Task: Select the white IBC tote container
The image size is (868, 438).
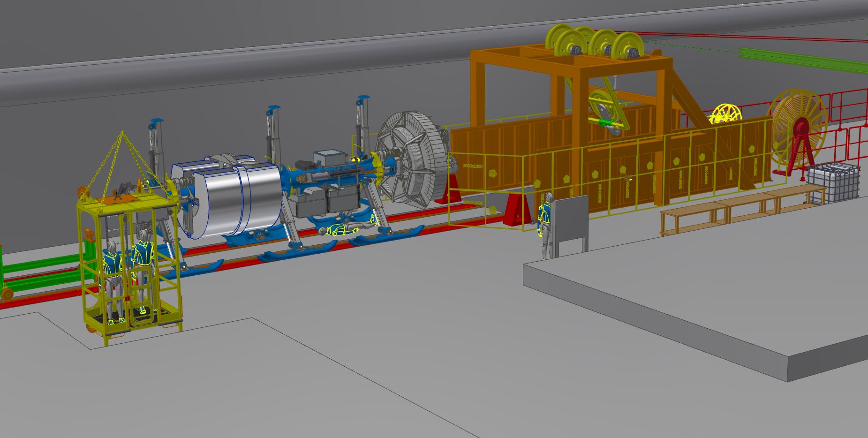Action: pos(834,183)
